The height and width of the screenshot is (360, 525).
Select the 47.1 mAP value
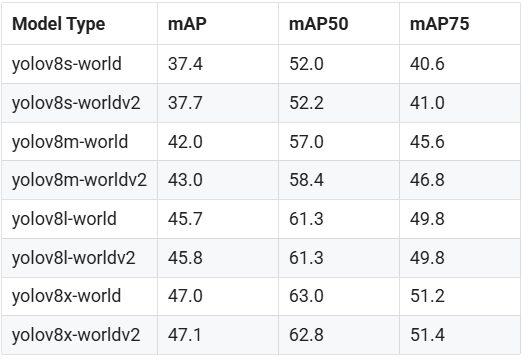(x=185, y=335)
